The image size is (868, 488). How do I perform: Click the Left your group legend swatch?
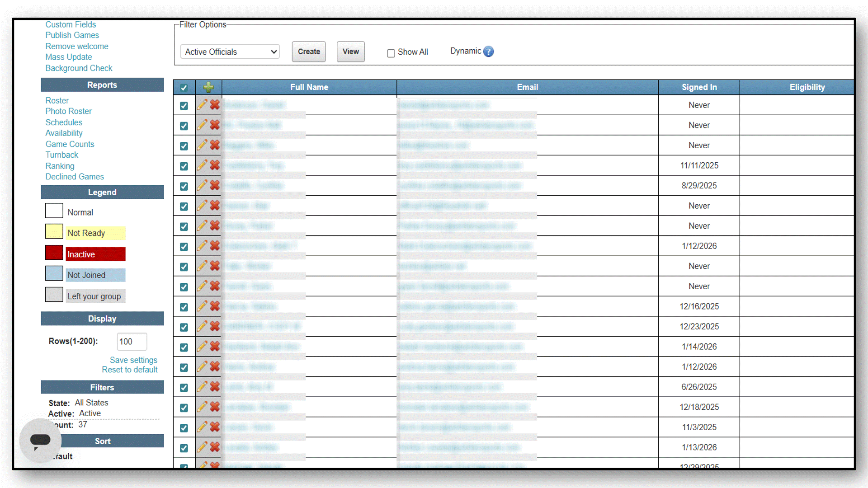coord(54,295)
